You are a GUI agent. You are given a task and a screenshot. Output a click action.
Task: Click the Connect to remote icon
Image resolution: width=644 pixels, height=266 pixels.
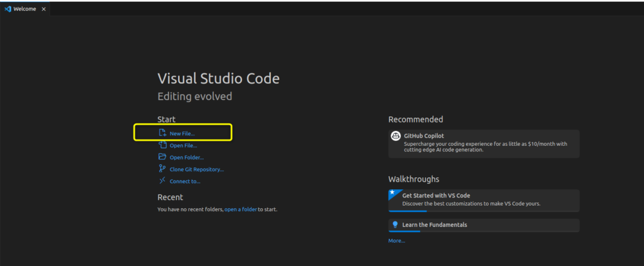[162, 181]
